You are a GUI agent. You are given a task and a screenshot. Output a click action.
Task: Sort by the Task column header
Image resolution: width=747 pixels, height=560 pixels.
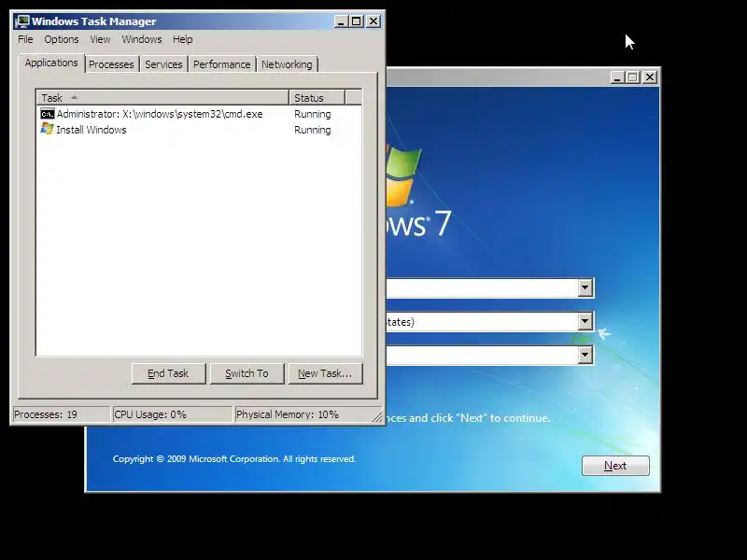click(162, 98)
